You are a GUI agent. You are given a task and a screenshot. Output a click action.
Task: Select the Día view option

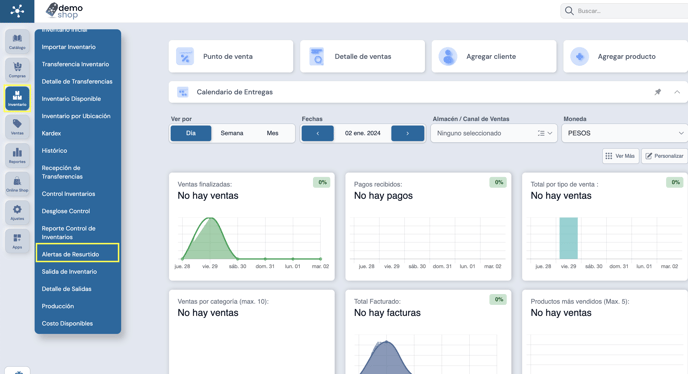pyautogui.click(x=191, y=133)
